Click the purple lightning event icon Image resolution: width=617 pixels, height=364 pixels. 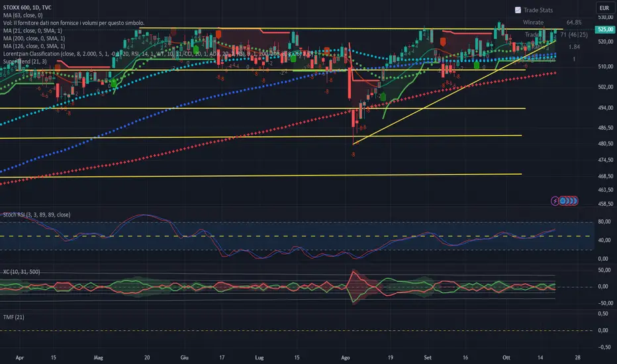click(x=555, y=200)
